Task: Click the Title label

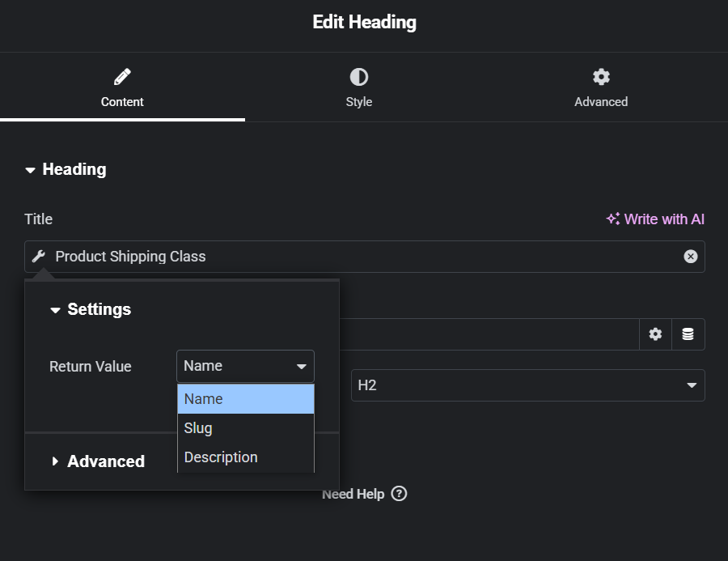Action: pos(39,219)
